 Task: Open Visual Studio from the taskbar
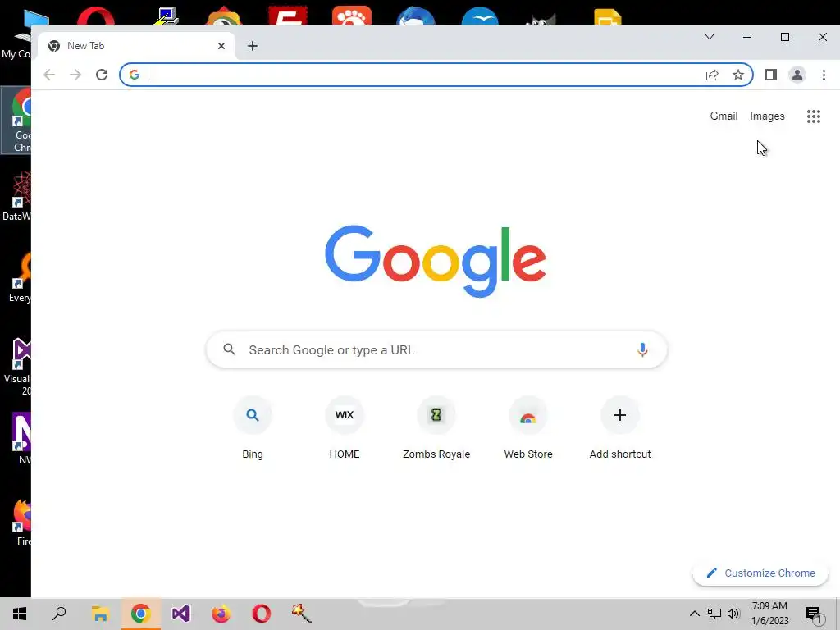tap(181, 614)
